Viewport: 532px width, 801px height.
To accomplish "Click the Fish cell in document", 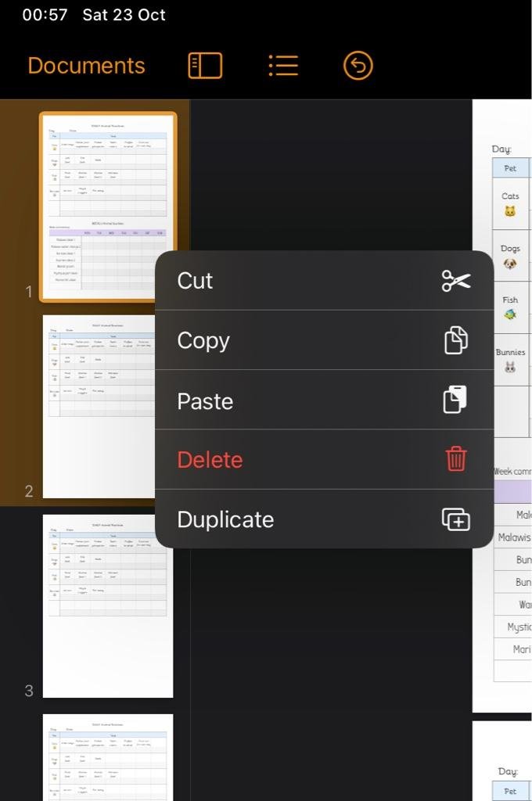I will coord(511,307).
